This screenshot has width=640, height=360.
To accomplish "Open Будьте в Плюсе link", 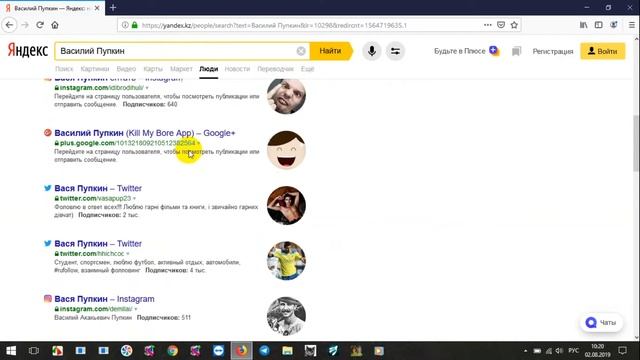I will point(460,51).
